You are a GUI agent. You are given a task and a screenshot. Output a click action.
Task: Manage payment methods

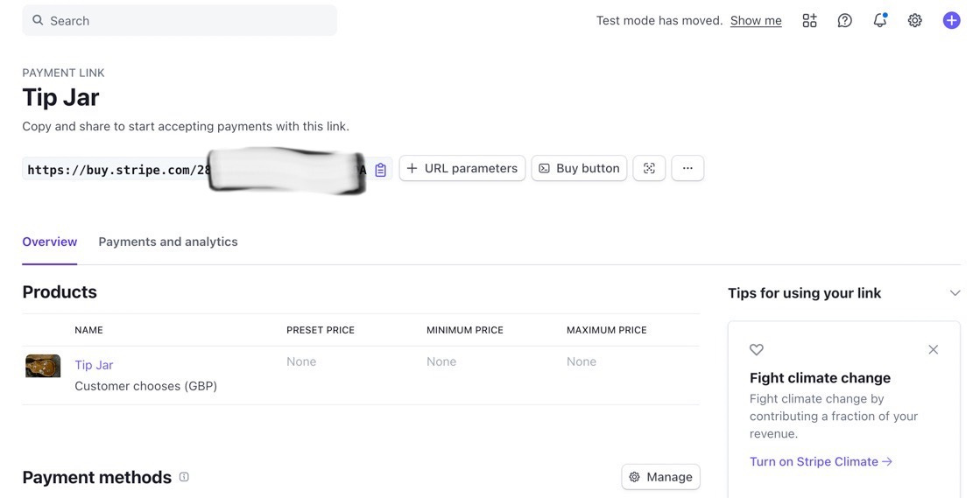660,477
